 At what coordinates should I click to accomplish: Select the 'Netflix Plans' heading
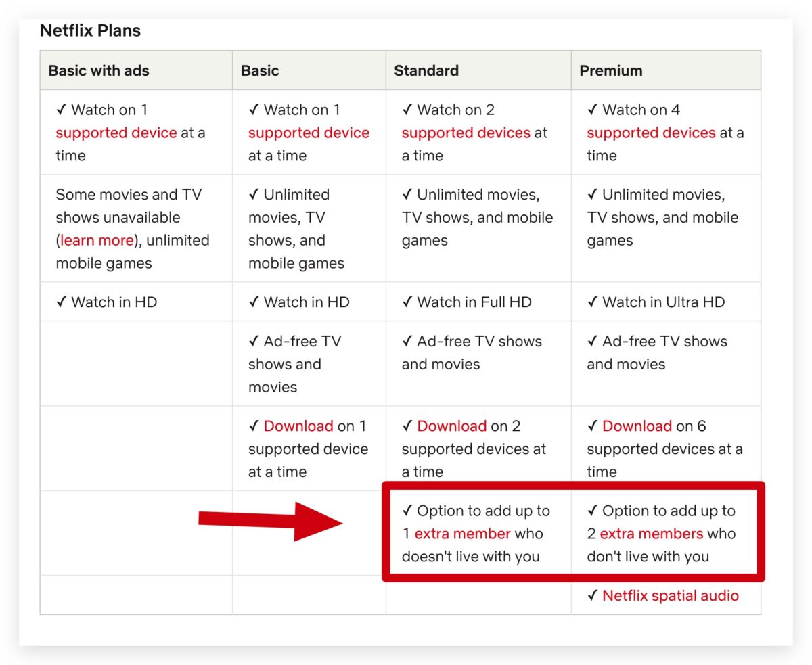[90, 30]
